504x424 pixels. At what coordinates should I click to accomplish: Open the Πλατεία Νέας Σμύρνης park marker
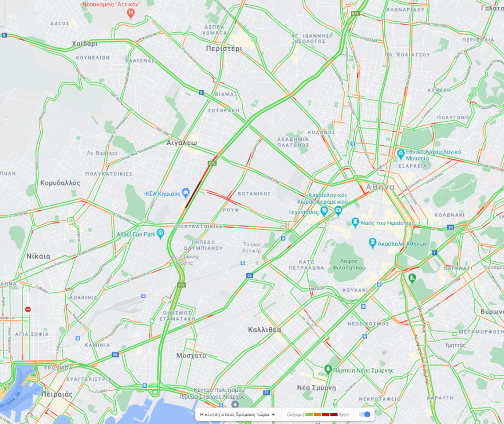point(328,370)
